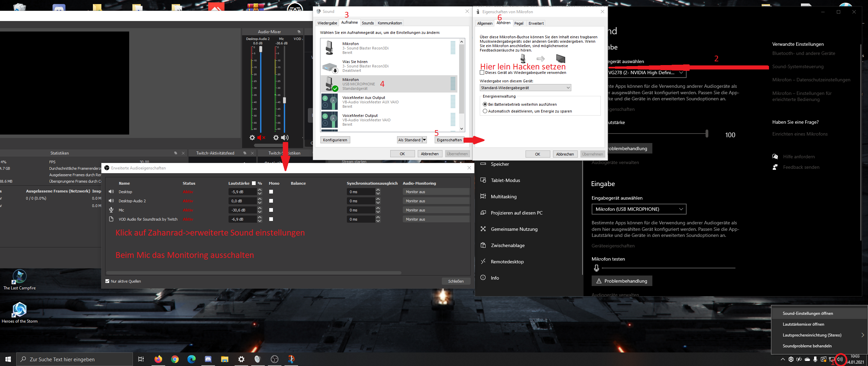Check 'Dieses Gerät als Wiedergabequelle verwenden'

(482, 73)
